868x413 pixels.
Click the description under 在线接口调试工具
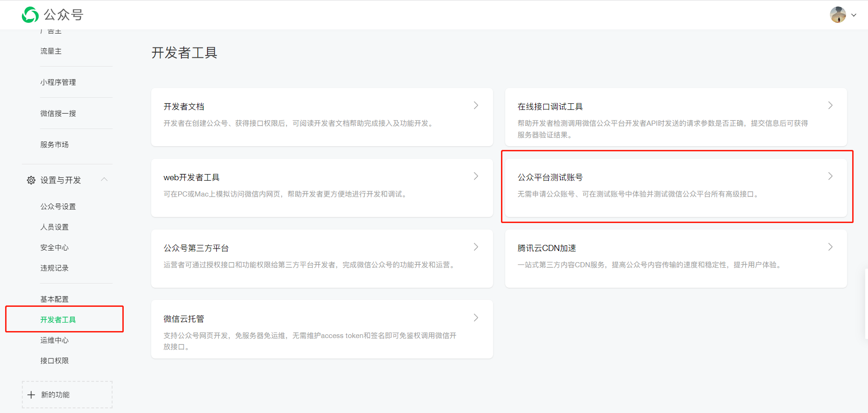pyautogui.click(x=663, y=129)
